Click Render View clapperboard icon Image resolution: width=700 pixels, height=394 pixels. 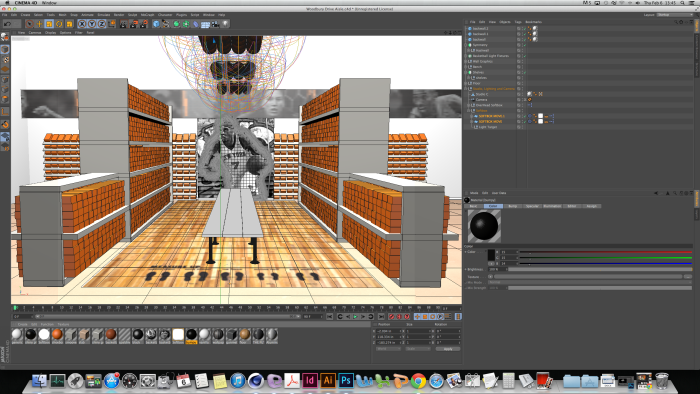coord(124,24)
